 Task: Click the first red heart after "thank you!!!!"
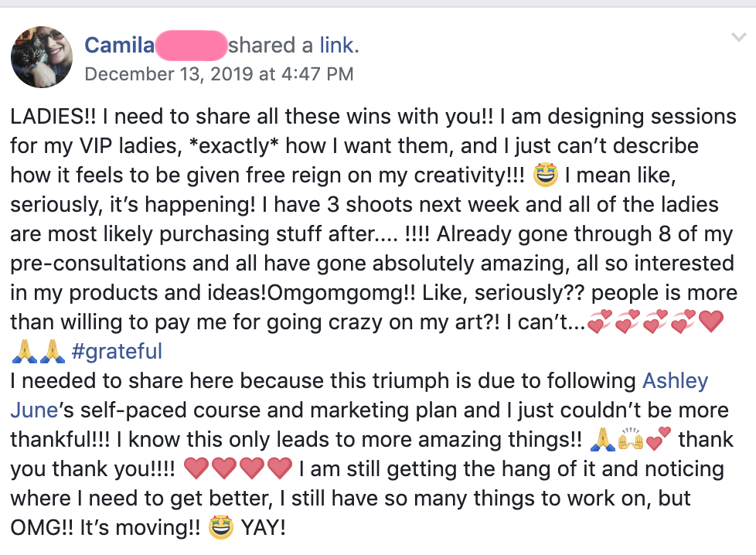tap(198, 468)
